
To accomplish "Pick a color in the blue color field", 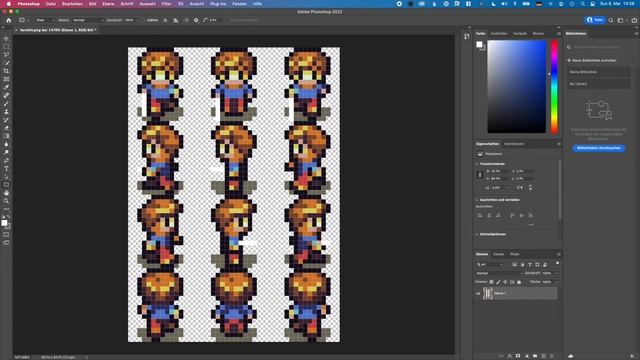I will click(x=517, y=87).
